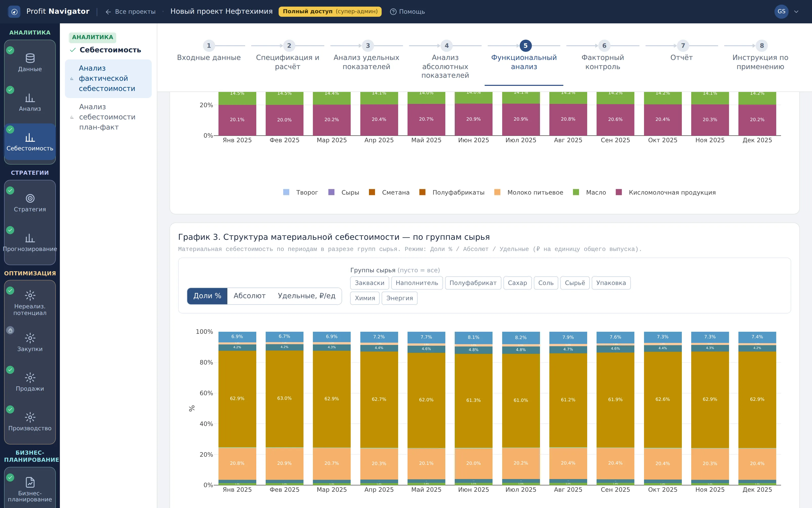Viewport: 812px width, 508px height.
Task: Open the Стратегия target icon
Action: click(30, 198)
